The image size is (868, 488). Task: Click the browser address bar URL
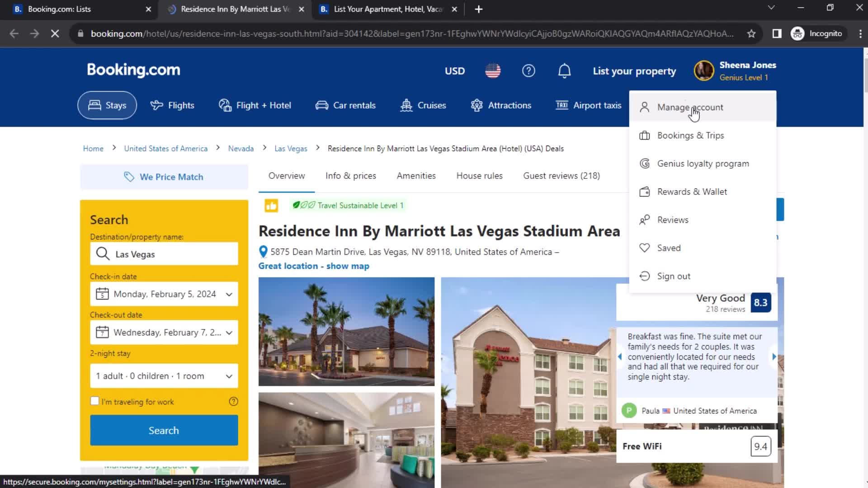412,33
